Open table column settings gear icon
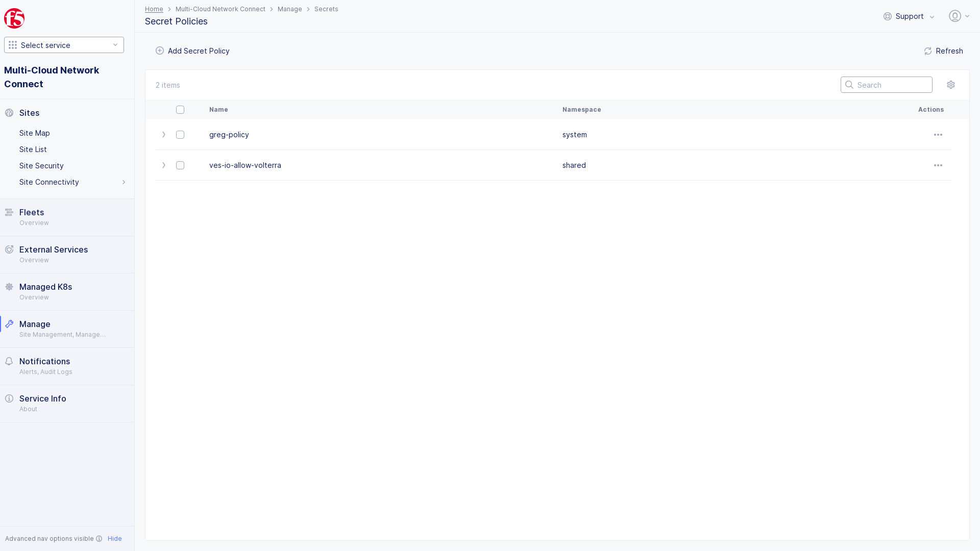Image resolution: width=980 pixels, height=551 pixels. point(950,85)
